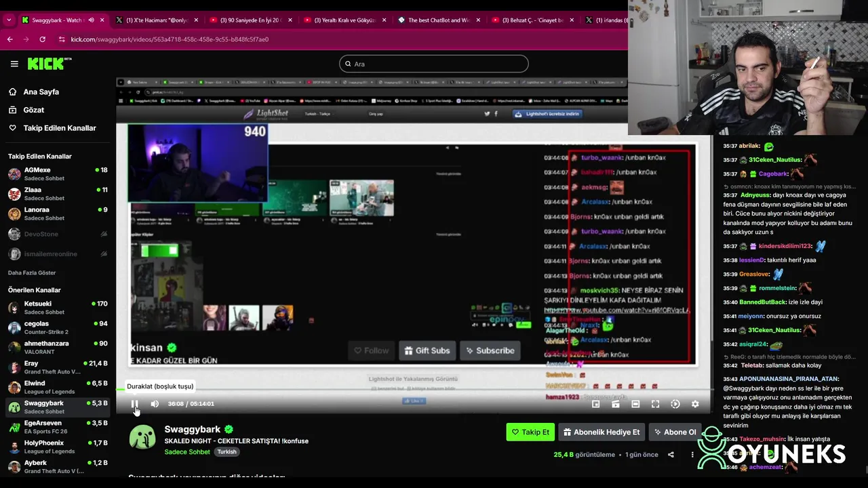
Task: Open the playback speed control
Action: coord(675,404)
